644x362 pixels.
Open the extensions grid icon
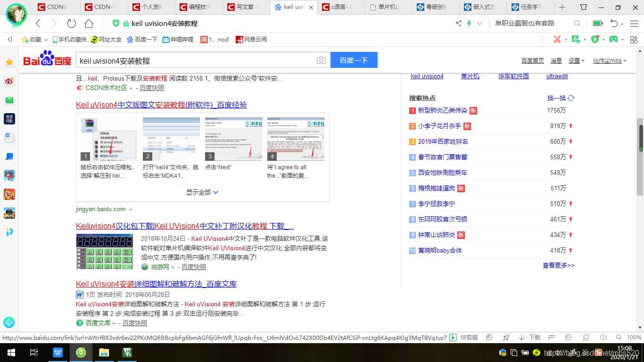point(634,40)
